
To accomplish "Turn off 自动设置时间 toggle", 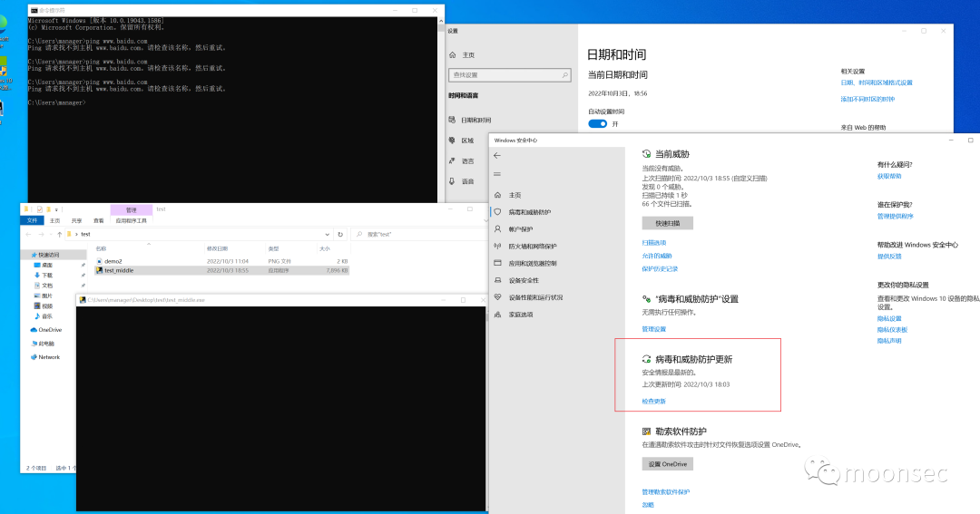I will point(597,123).
